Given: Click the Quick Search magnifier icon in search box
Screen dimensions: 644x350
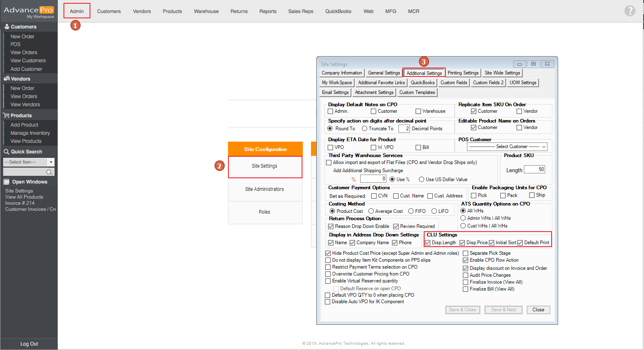Looking at the screenshot, I should coord(49,172).
